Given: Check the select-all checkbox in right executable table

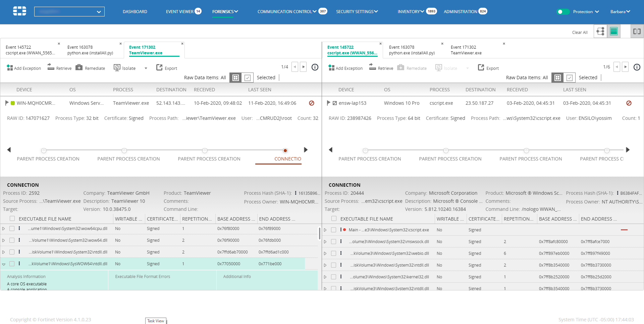Looking at the screenshot, I should click(x=334, y=219).
